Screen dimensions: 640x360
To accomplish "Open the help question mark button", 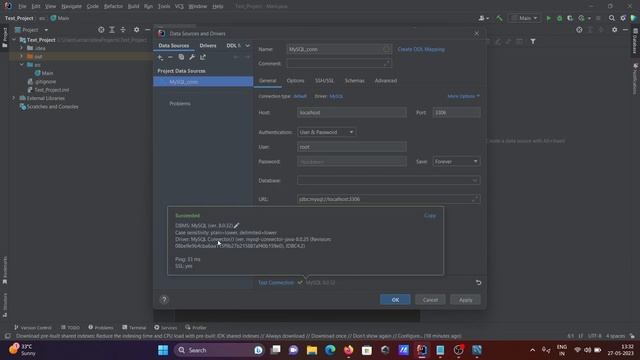I will click(x=164, y=300).
